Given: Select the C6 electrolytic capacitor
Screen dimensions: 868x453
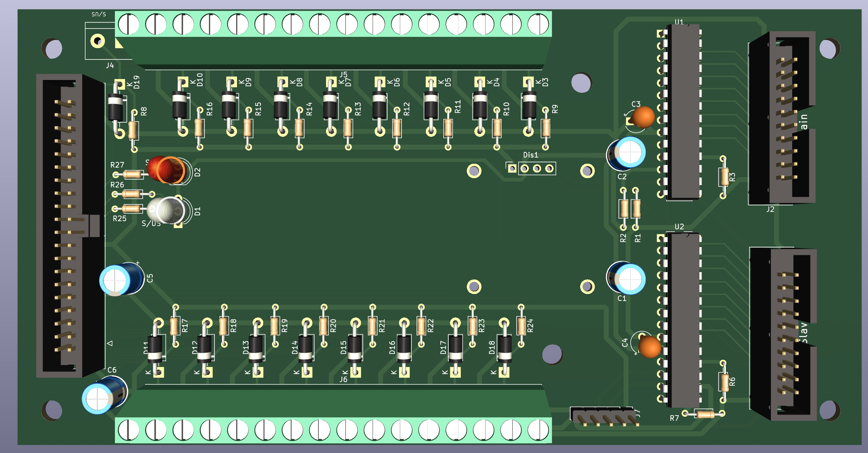Looking at the screenshot, I should click(x=105, y=395).
